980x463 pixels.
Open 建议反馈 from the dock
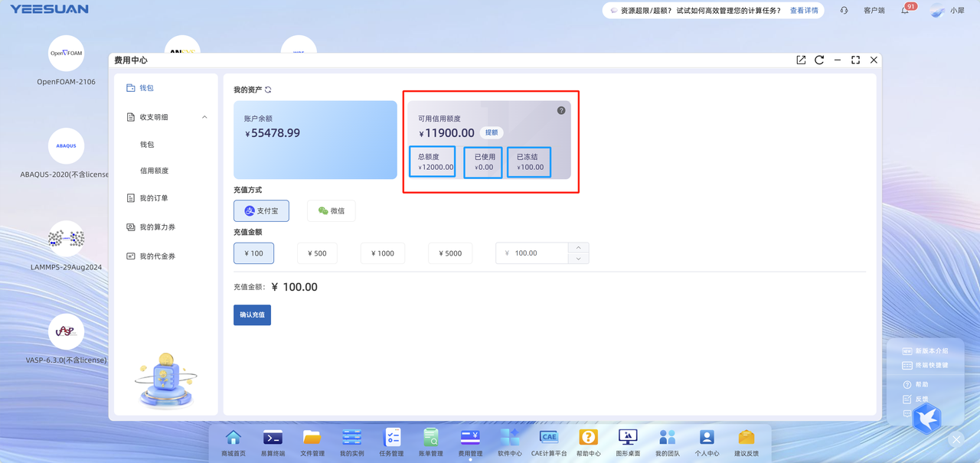[x=746, y=442]
